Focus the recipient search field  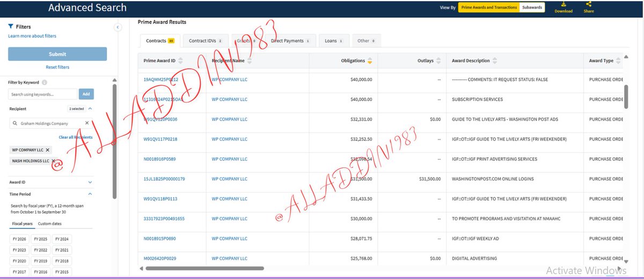51,123
